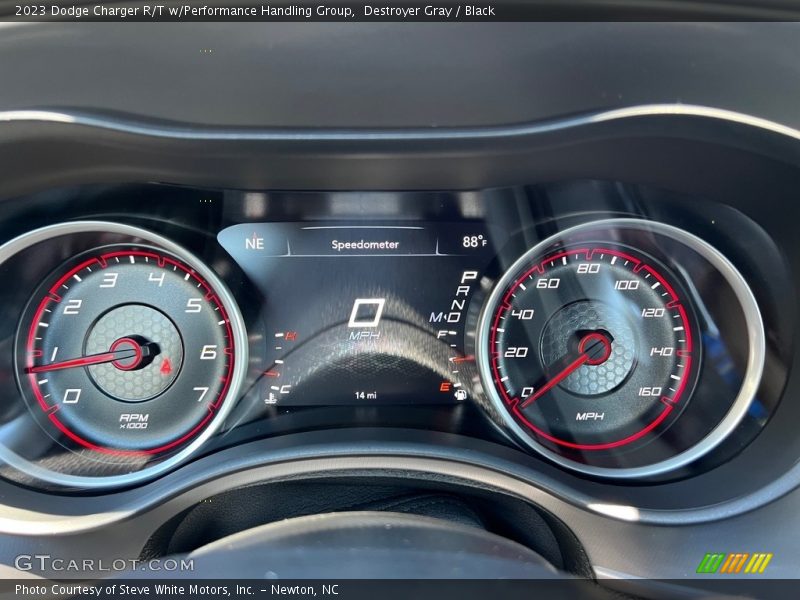Viewport: 800px width, 600px height.
Task: Click the R gear indicator
Action: coord(463,290)
